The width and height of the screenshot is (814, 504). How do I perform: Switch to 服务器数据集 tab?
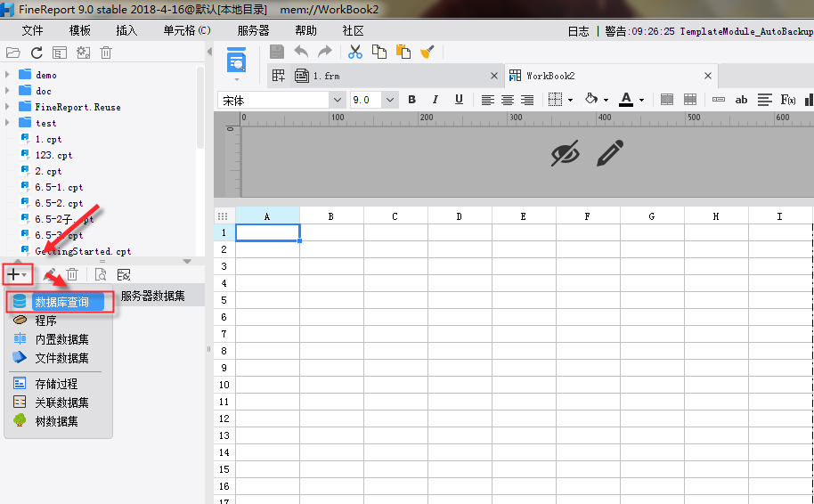click(152, 296)
